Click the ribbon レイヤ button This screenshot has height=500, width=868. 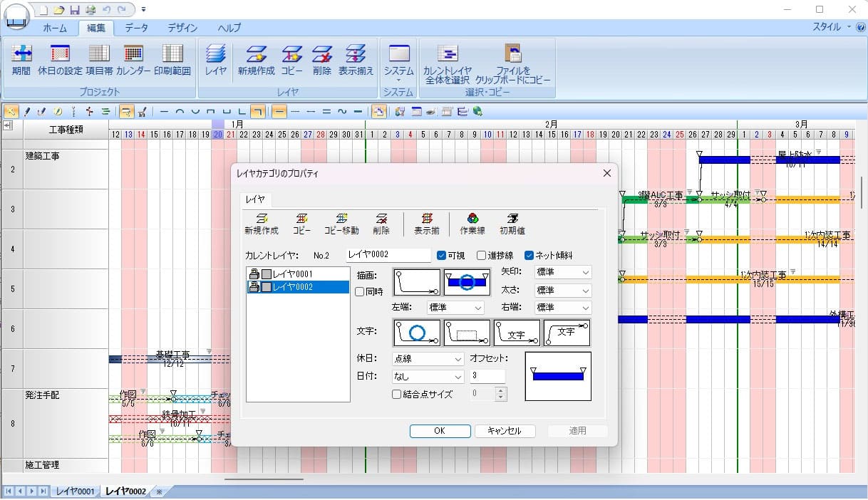216,61
